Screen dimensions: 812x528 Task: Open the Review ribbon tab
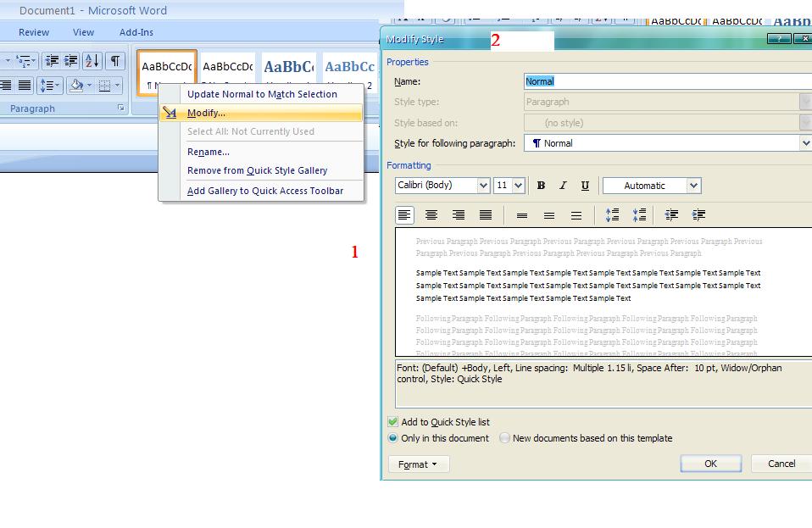coord(34,32)
